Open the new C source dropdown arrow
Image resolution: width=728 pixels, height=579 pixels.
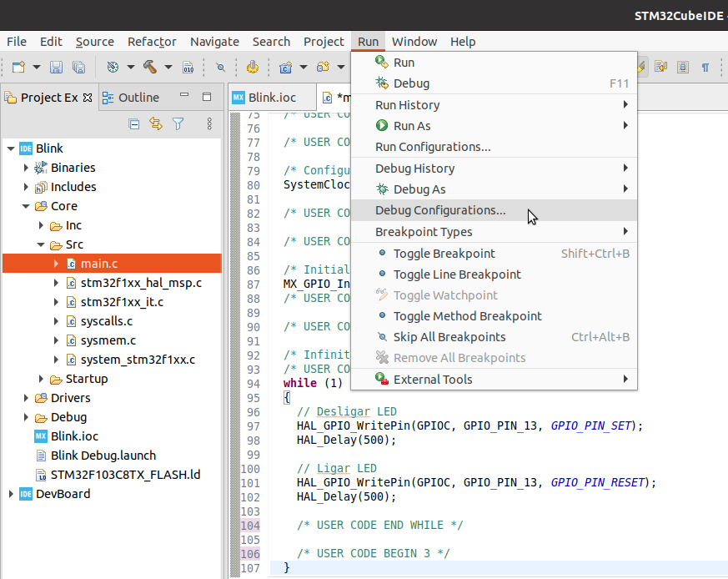[304, 68]
